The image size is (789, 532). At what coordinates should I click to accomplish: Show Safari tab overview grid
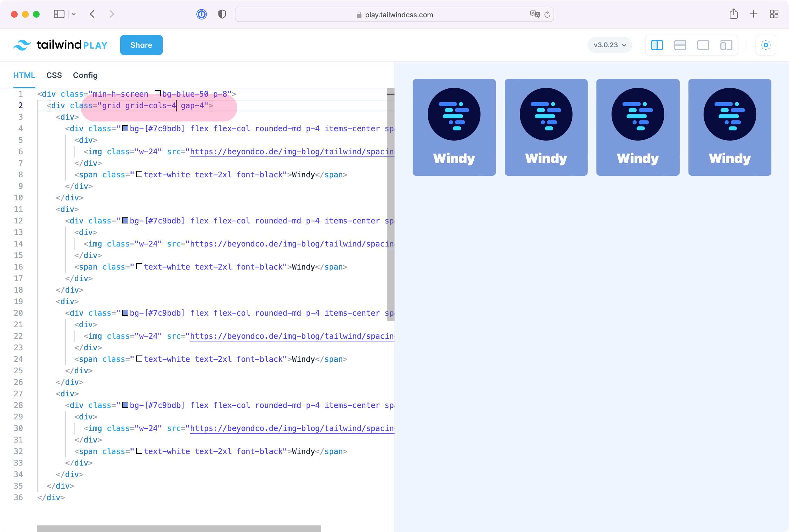[774, 14]
